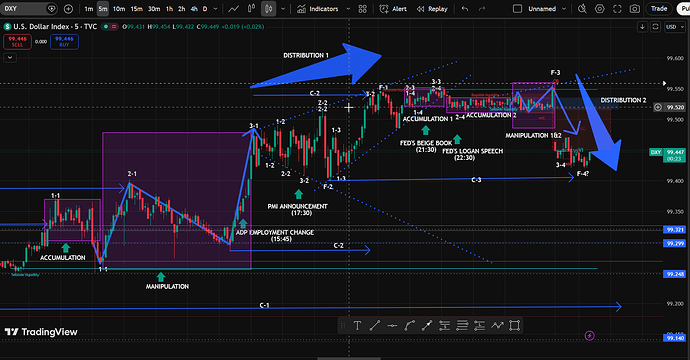Select the 1m timeframe
This screenshot has height=360, width=690.
click(x=88, y=9)
